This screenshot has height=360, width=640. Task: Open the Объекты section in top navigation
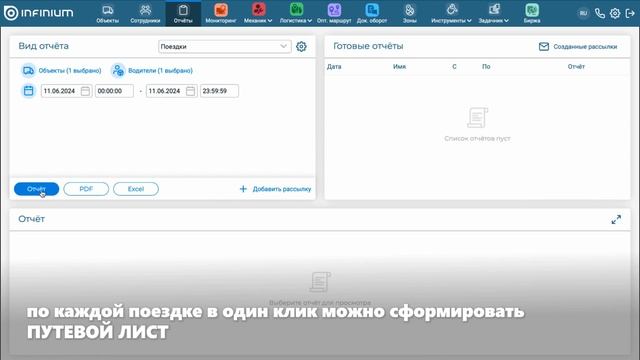click(x=108, y=13)
